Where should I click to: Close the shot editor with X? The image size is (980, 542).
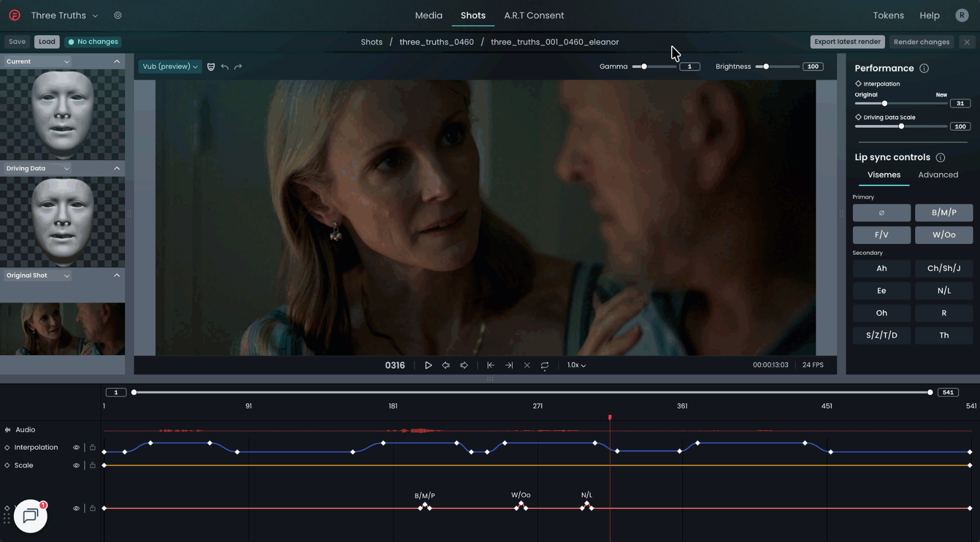[x=967, y=42]
